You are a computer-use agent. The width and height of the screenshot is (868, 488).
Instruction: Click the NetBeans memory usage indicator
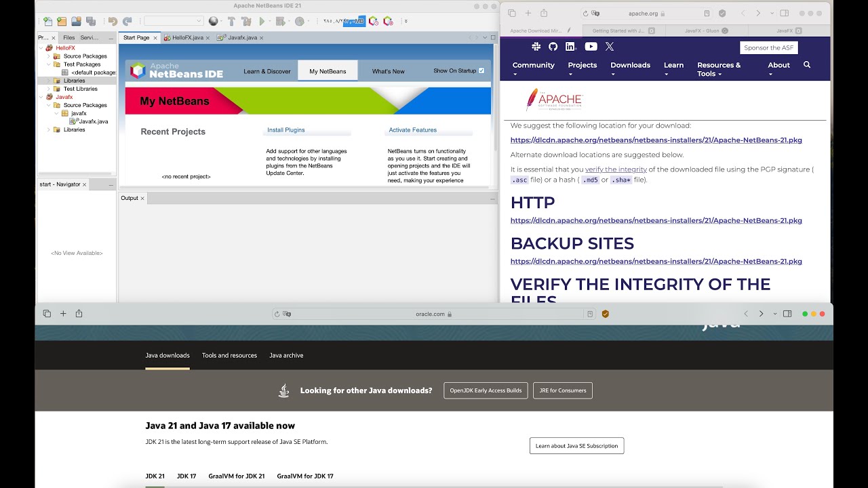point(344,22)
